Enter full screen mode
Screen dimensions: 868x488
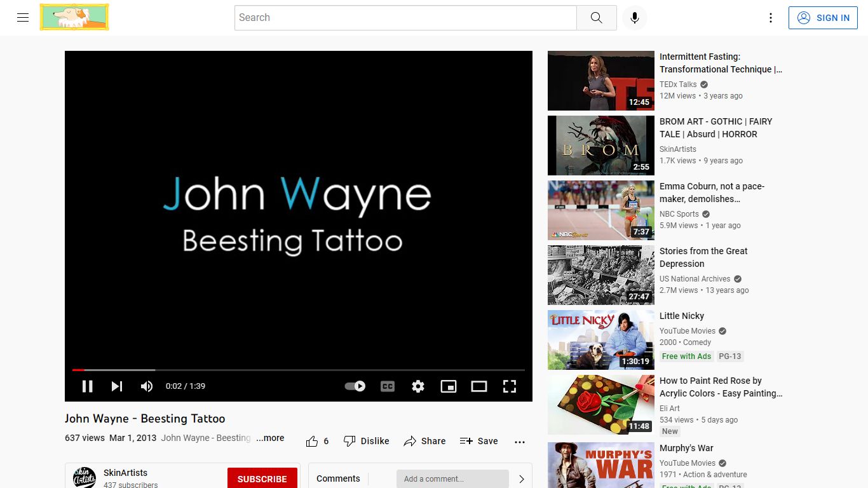point(510,386)
